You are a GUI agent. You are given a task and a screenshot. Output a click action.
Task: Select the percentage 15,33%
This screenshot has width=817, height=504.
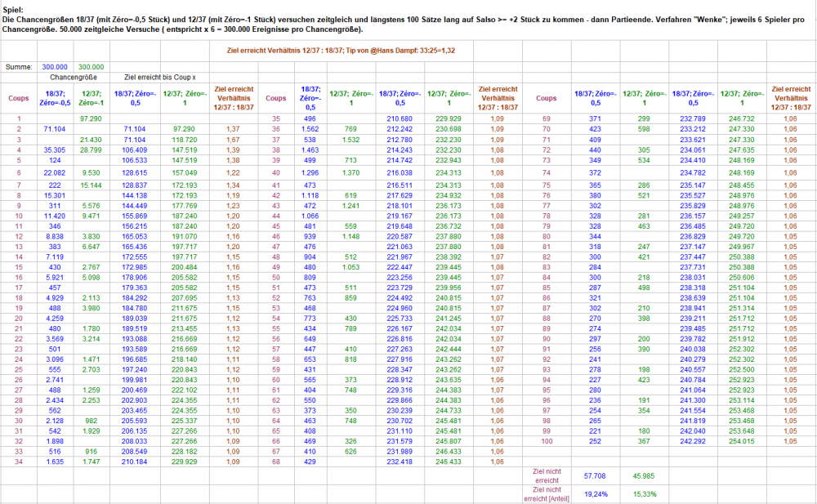click(644, 494)
